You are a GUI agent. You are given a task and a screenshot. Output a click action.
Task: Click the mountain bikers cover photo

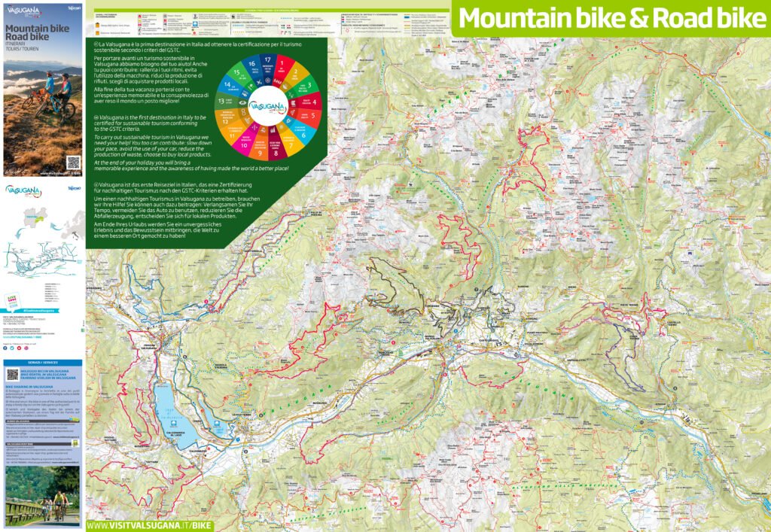coord(43,90)
